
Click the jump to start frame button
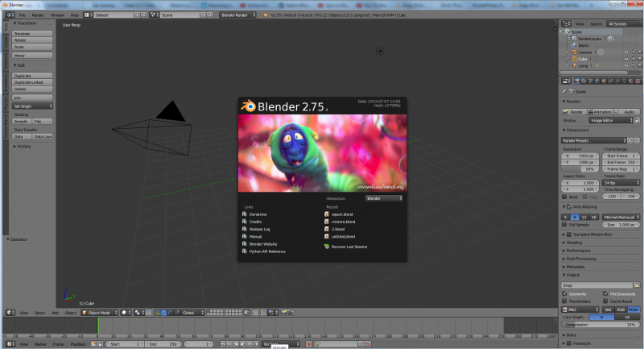[x=222, y=343]
